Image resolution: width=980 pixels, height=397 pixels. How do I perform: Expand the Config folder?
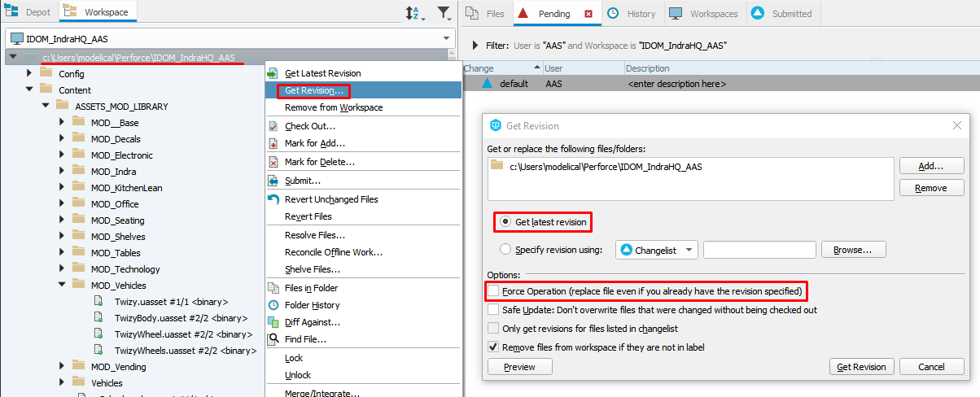coord(29,74)
